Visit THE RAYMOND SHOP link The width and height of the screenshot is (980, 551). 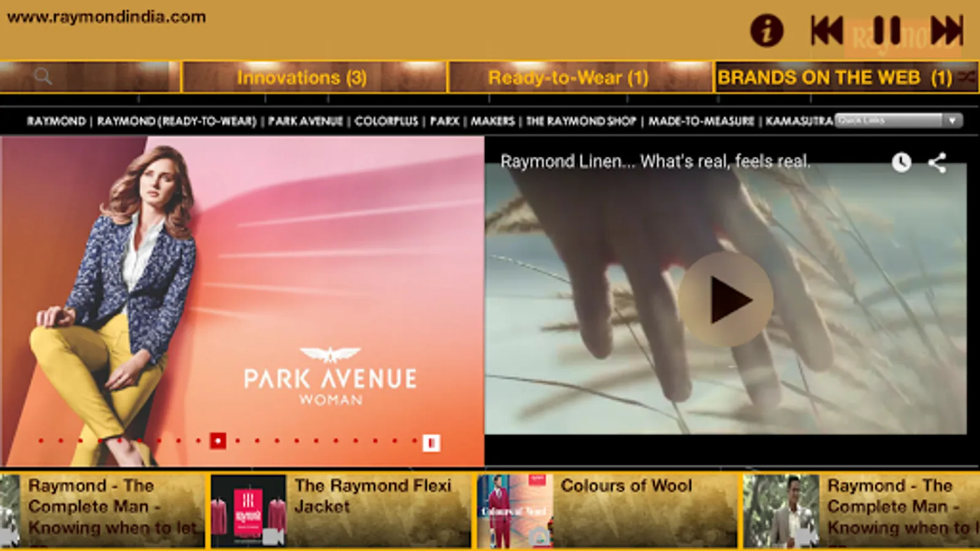tap(581, 121)
